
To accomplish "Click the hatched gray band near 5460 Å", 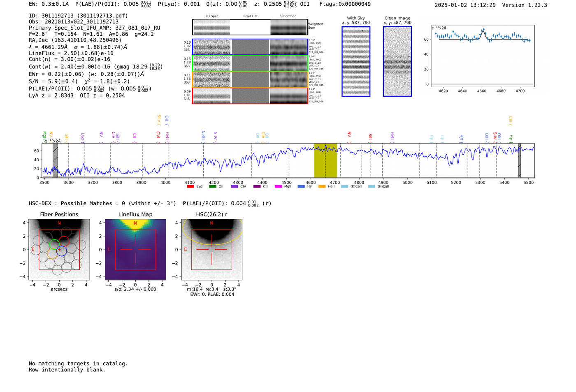I will [x=519, y=160].
